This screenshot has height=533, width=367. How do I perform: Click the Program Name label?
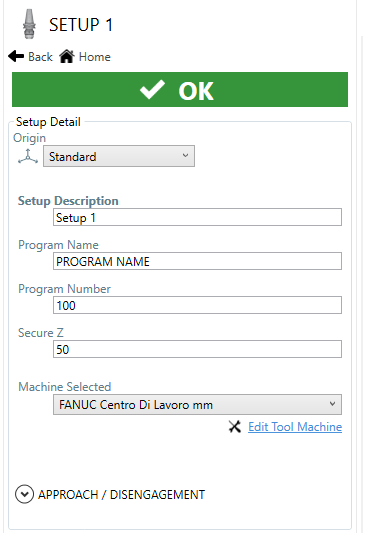point(58,245)
